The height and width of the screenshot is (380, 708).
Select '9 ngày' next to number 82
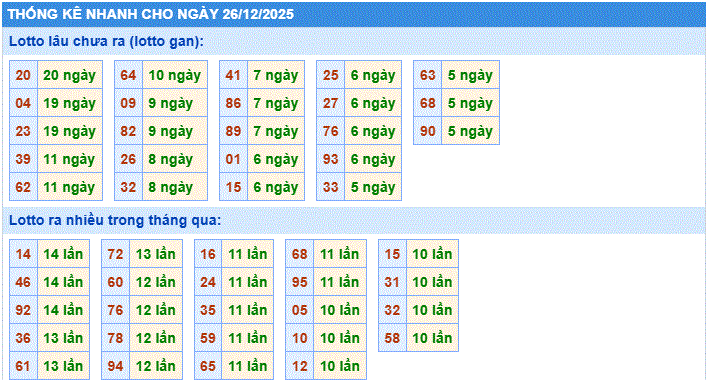(175, 131)
